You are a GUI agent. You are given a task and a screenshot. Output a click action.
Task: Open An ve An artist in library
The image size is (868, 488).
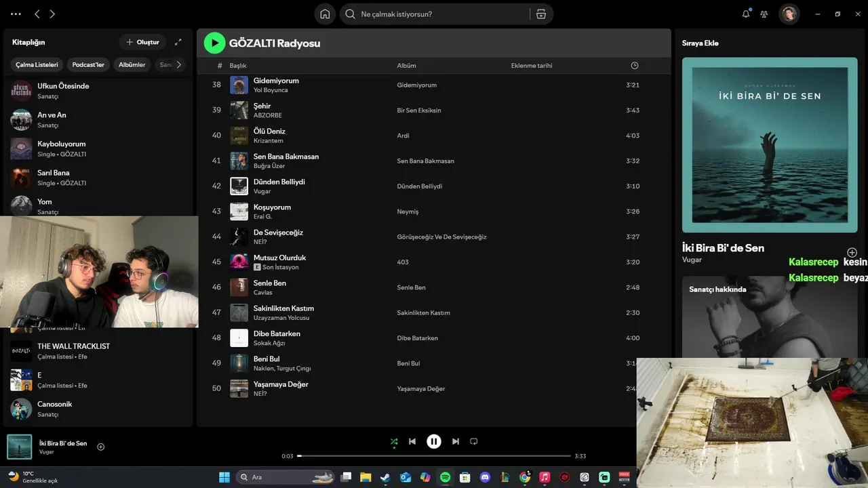pyautogui.click(x=98, y=120)
